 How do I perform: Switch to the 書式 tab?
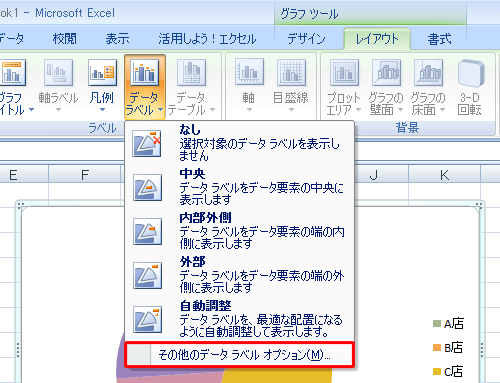439,39
